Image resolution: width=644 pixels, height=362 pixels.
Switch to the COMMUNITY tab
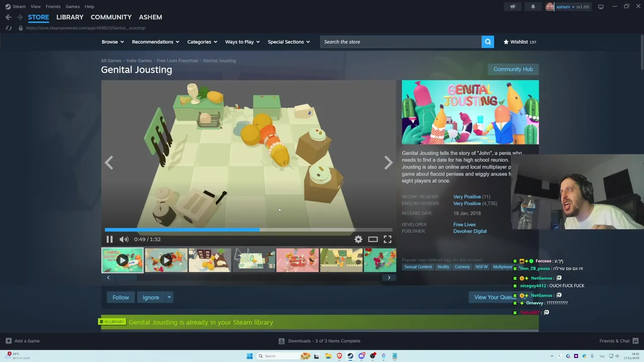coord(111,17)
